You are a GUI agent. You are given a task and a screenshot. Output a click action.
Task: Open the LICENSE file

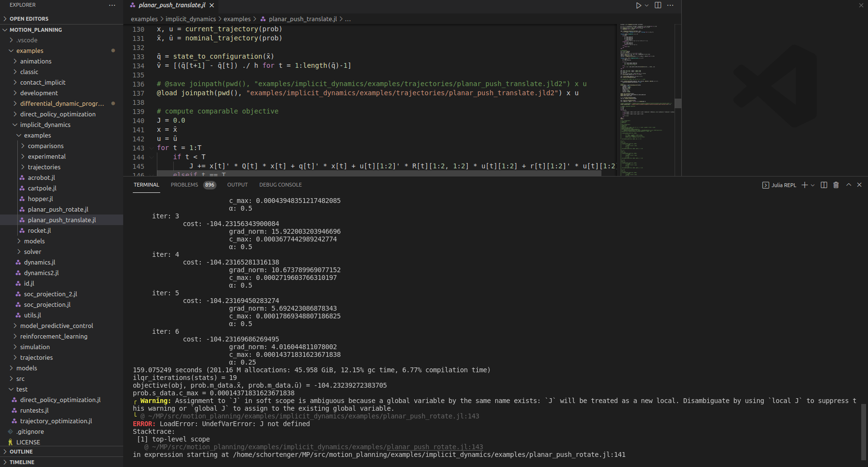[x=62, y=442]
